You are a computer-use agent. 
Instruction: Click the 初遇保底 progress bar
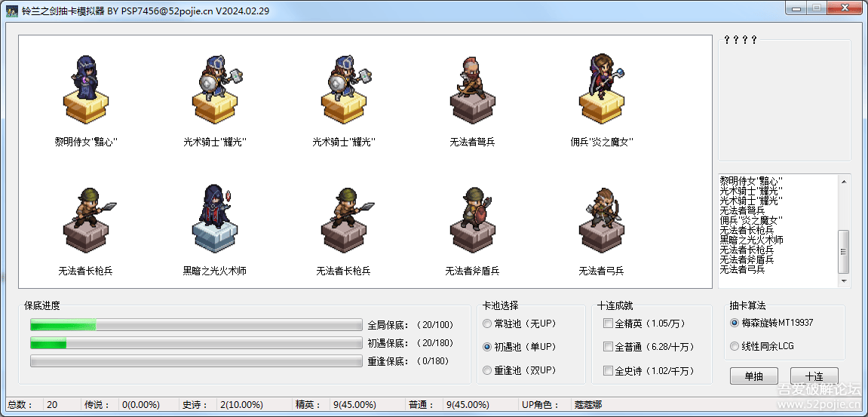[196, 343]
